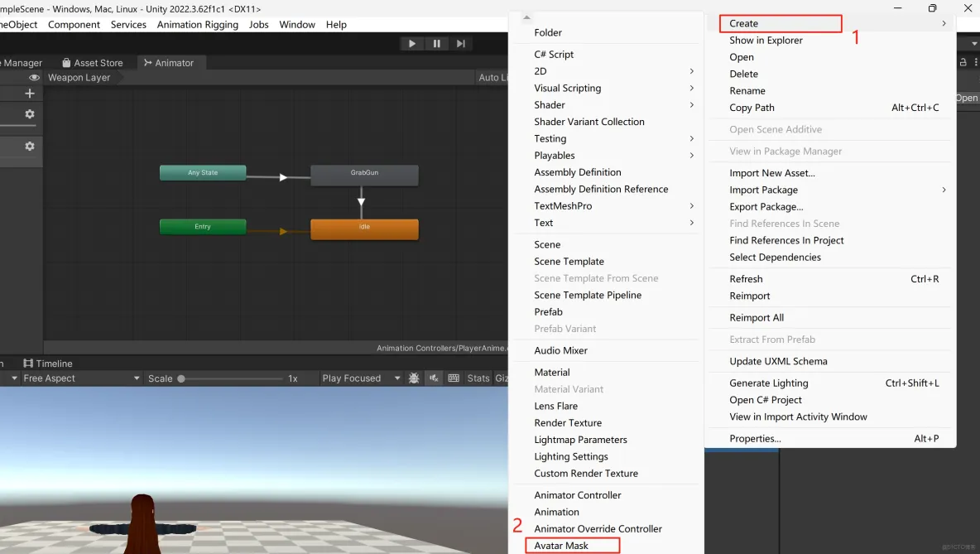The image size is (980, 554).
Task: Create an Avatar Mask from the menu
Action: click(572, 545)
